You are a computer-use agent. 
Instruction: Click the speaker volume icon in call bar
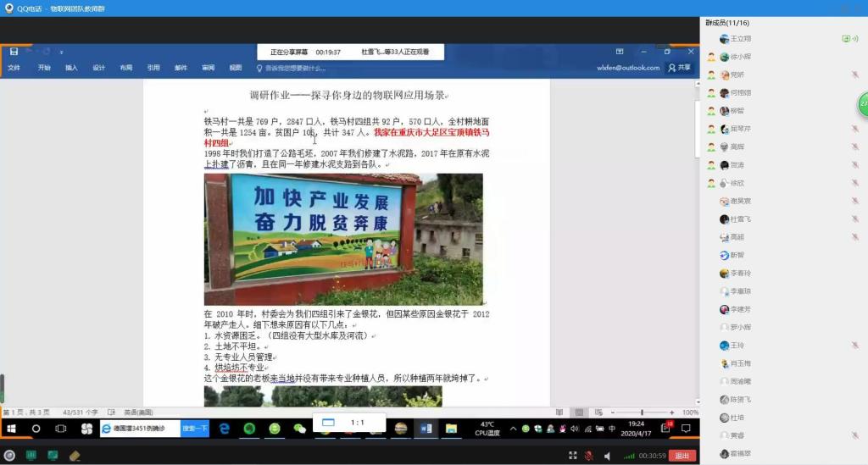(x=608, y=456)
